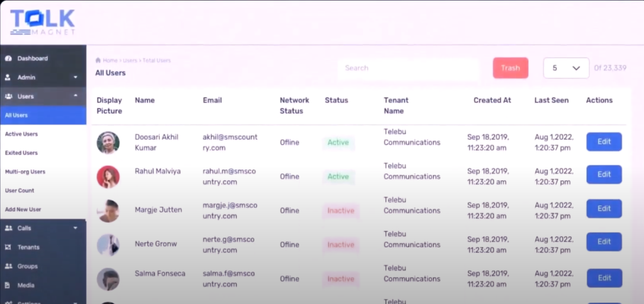Click email akhil@smscountry.com
644x304 pixels.
point(230,143)
